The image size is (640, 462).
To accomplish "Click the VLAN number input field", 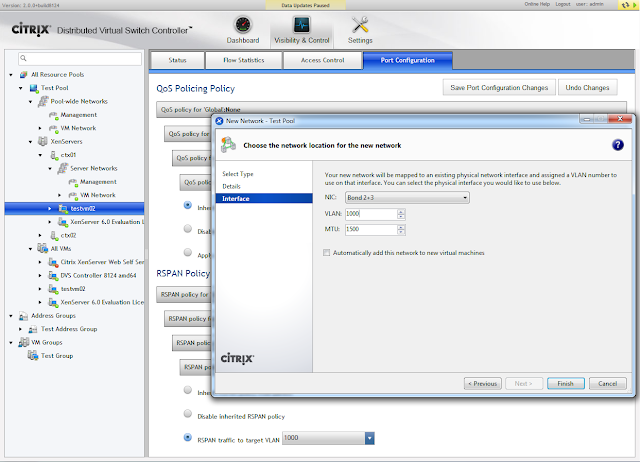I will (x=371, y=214).
